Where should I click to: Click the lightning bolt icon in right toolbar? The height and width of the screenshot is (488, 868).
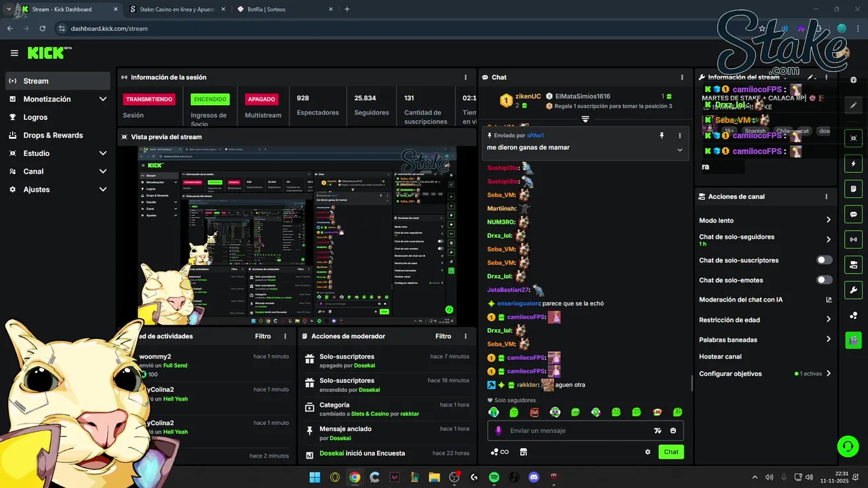point(853,164)
